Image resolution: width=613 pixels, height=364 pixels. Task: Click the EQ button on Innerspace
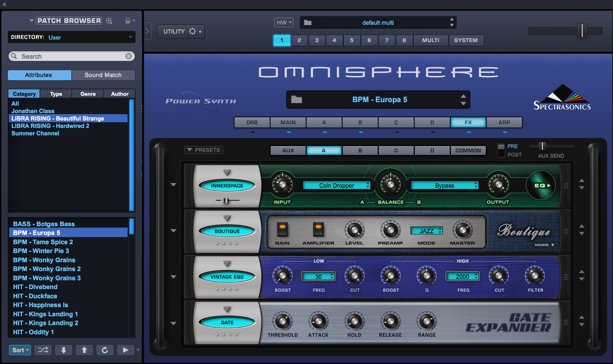click(x=541, y=186)
